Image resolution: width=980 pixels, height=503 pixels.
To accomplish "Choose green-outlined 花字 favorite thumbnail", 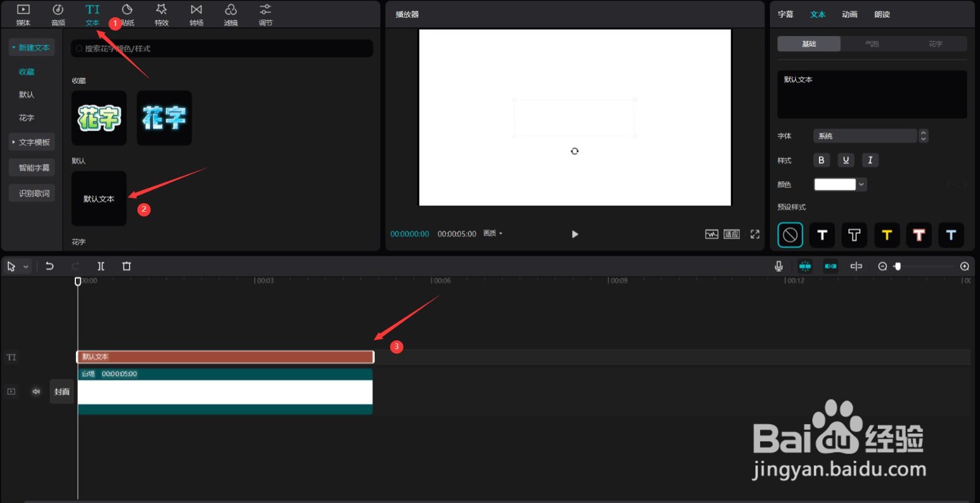I will 99,118.
